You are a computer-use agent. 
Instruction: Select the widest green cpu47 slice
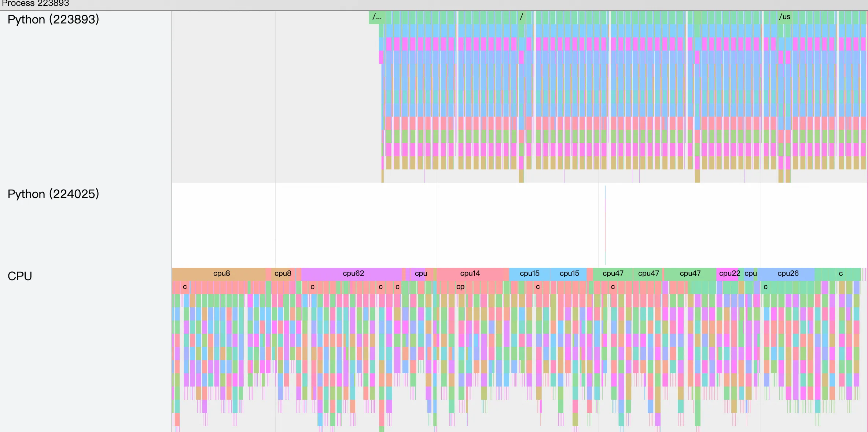[x=690, y=274]
